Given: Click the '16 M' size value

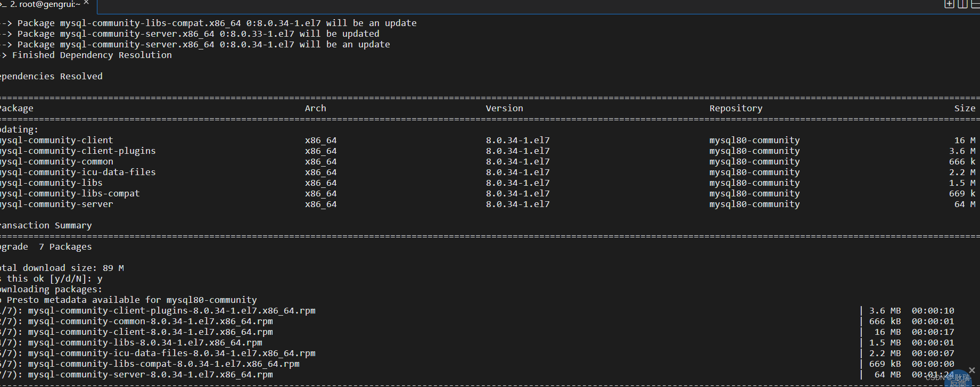Looking at the screenshot, I should coord(965,140).
